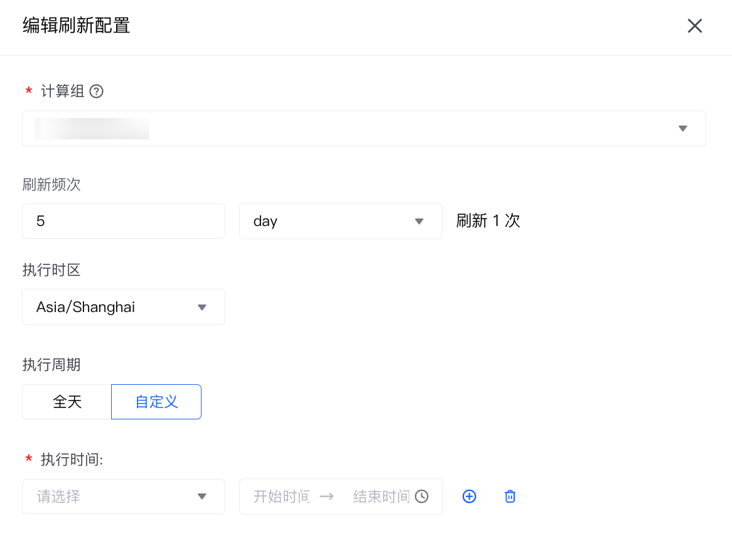
Task: Click the arrow between start and end time
Action: coord(326,497)
